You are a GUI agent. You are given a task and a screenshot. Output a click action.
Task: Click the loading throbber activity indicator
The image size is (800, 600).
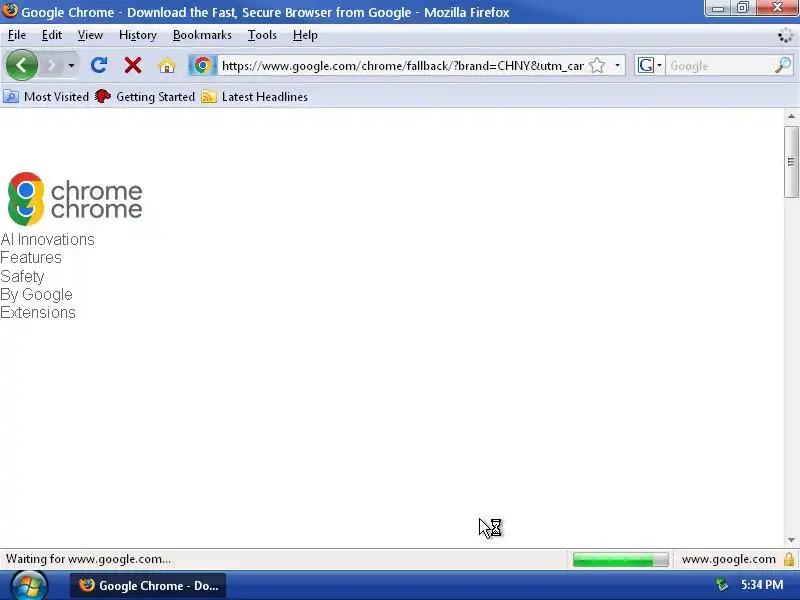785,36
